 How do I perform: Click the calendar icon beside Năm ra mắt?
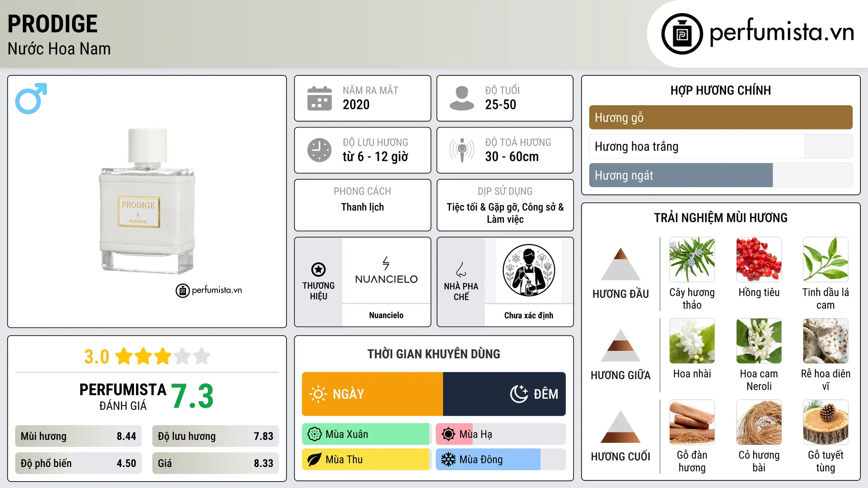[x=320, y=98]
